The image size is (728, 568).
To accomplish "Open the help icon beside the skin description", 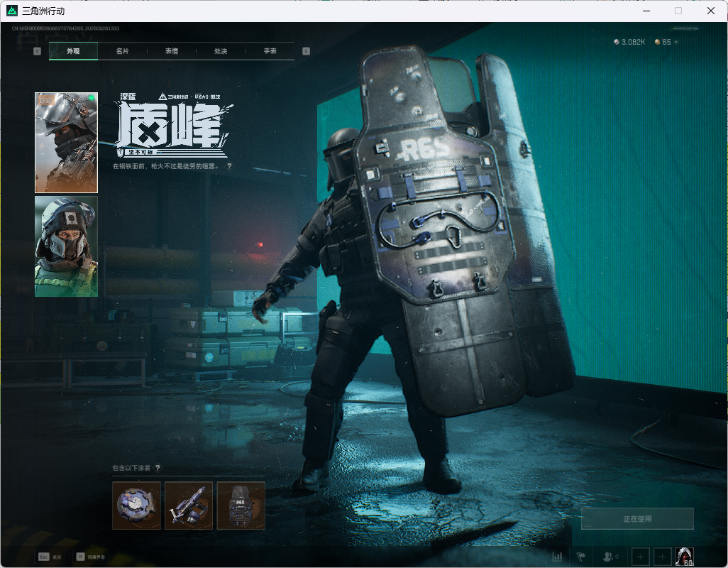I will click(x=229, y=166).
